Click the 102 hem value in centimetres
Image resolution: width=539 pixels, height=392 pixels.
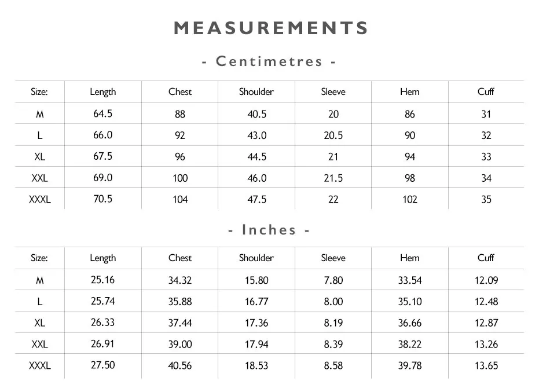[x=410, y=199]
